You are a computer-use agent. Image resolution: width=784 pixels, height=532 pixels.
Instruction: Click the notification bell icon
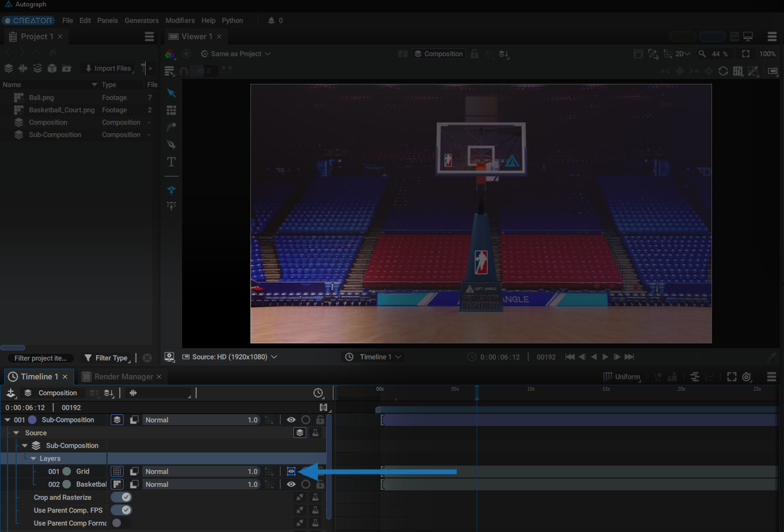pos(271,20)
